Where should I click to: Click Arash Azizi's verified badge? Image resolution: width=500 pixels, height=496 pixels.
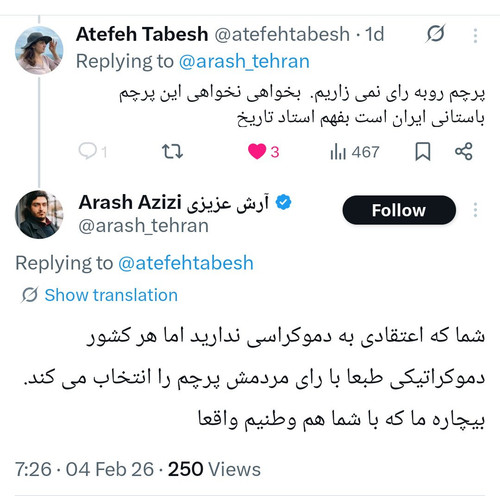tap(283, 202)
